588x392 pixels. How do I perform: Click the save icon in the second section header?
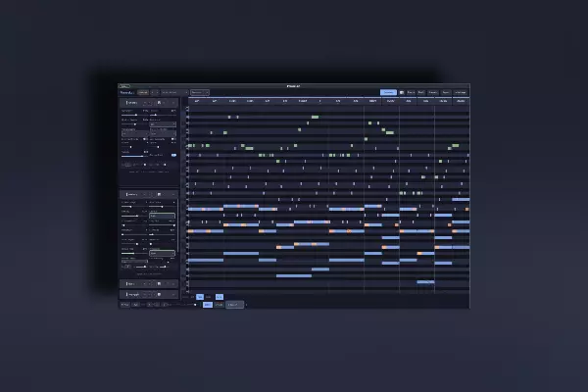[x=159, y=194]
